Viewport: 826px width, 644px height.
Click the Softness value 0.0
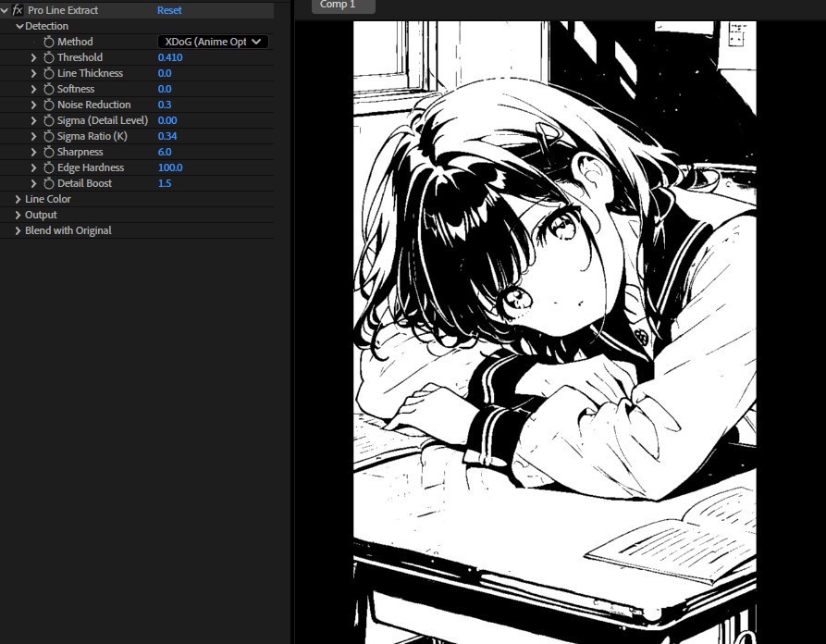[165, 89]
